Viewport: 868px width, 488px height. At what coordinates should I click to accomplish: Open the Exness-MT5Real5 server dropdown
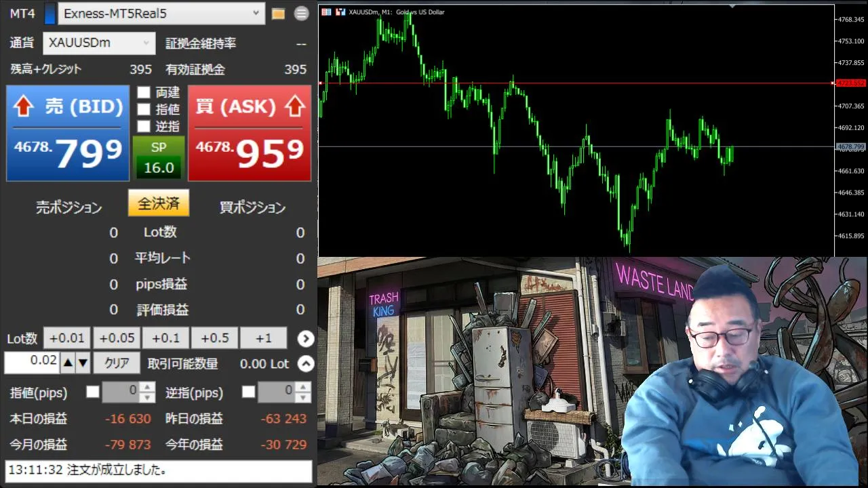(161, 14)
